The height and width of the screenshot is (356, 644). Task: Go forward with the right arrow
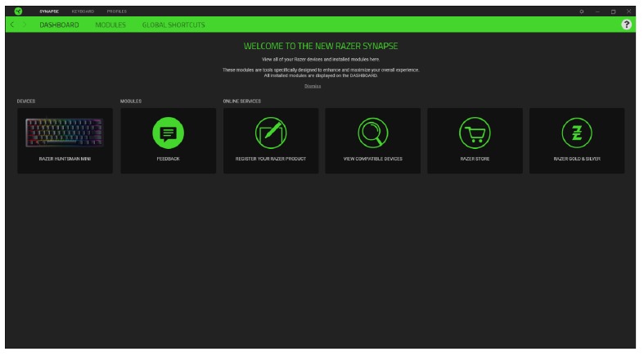pos(25,25)
